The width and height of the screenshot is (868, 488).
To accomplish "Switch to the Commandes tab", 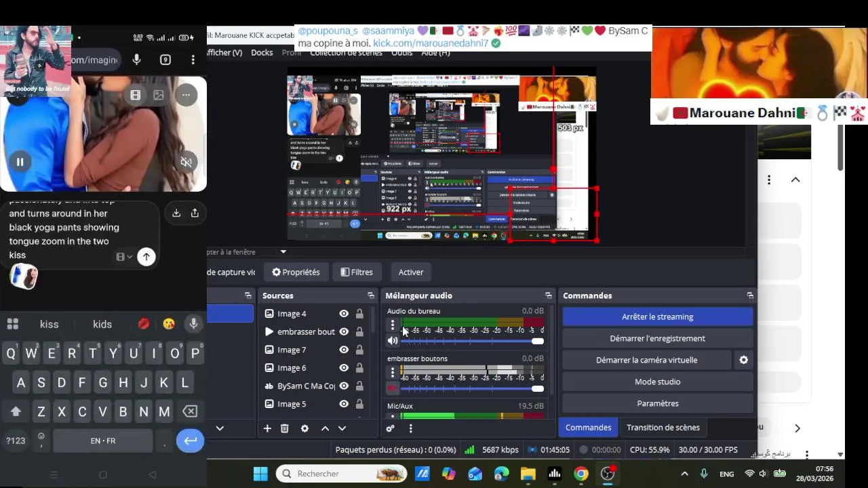I will pos(588,428).
